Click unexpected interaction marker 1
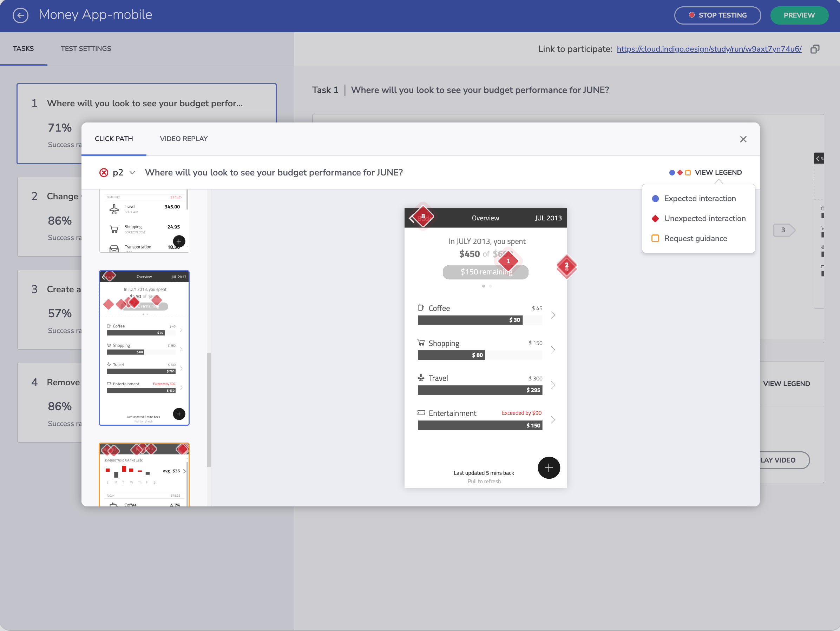 (x=508, y=261)
